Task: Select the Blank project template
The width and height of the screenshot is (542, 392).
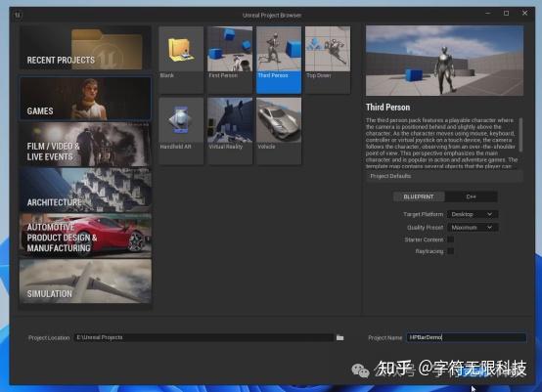Action: click(x=181, y=60)
